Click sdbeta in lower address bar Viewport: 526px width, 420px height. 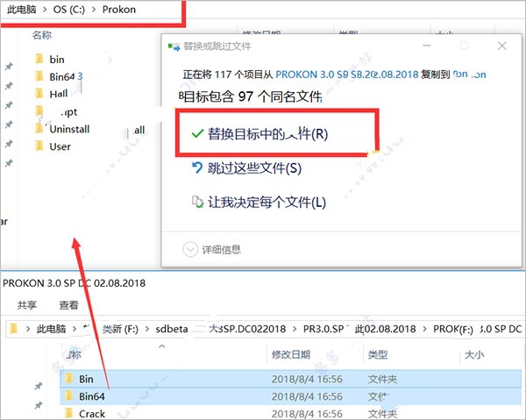click(x=172, y=329)
